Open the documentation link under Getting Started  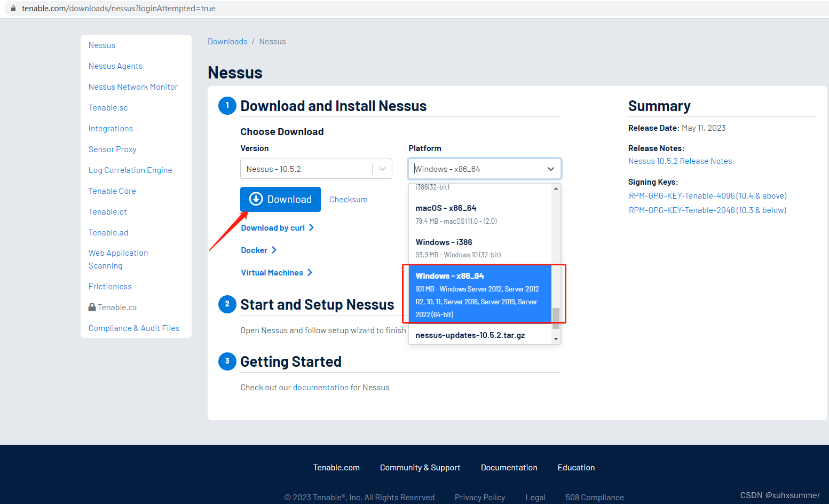(x=321, y=388)
